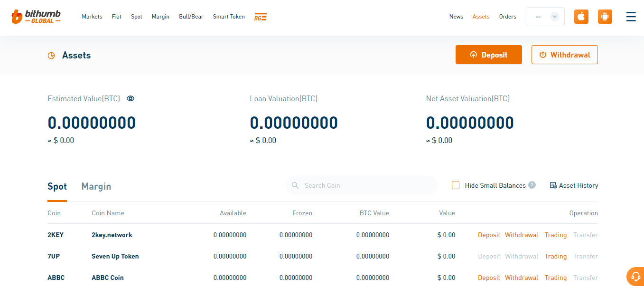Open the hamburger menu icon
Screen dimensions: 644x288
pos(631,17)
